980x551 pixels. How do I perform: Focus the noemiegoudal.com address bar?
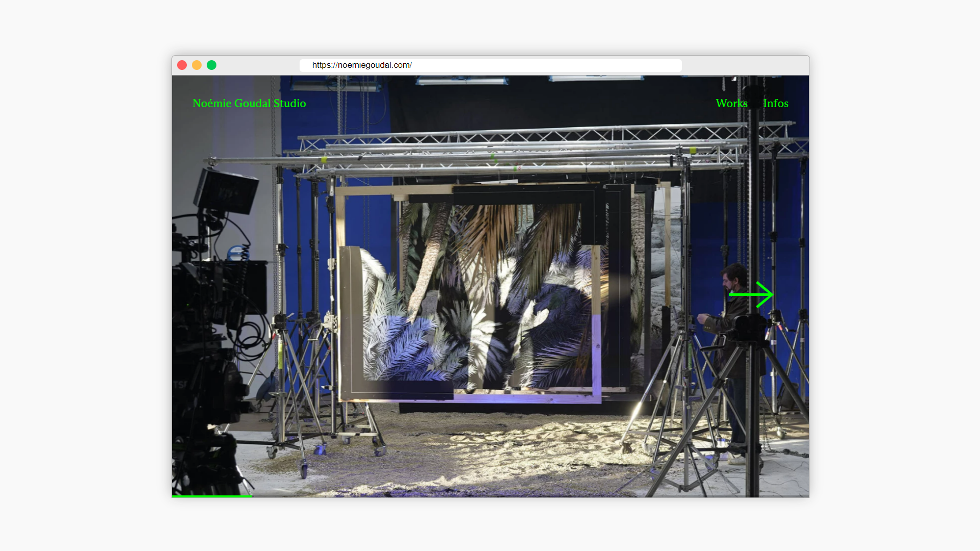490,65
